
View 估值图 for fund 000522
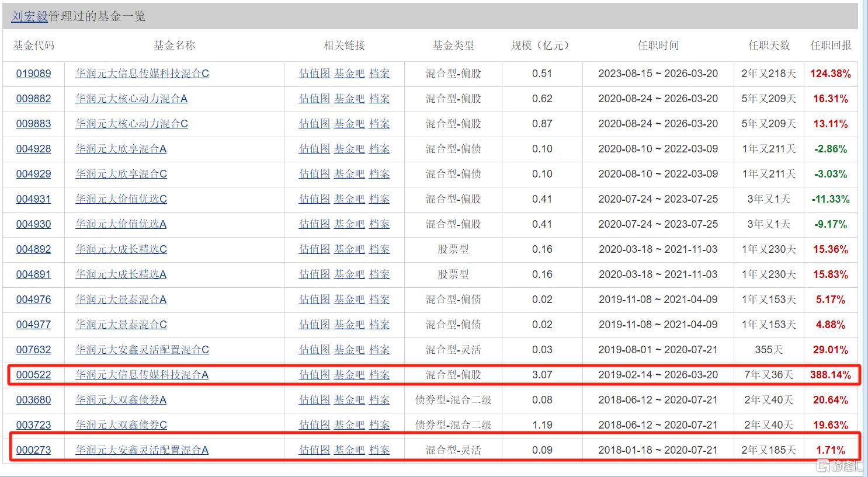tap(315, 375)
